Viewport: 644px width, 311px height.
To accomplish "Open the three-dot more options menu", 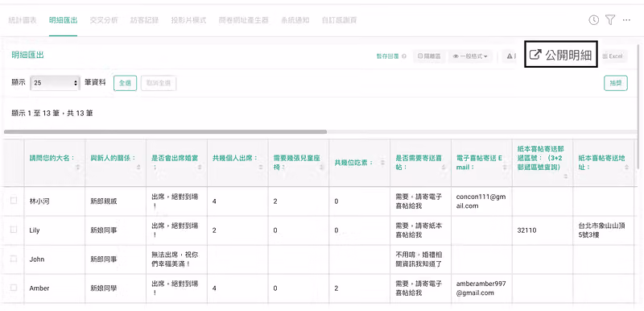I will pos(626,19).
